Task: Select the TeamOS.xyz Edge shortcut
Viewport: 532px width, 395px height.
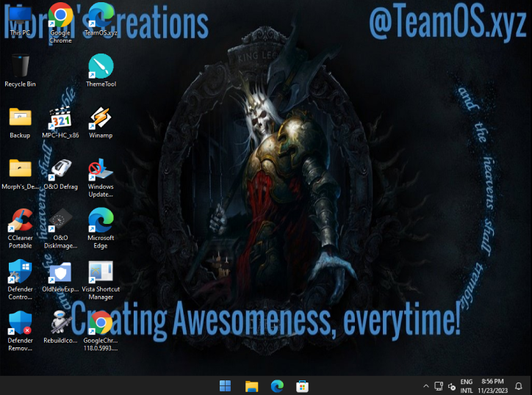Action: [x=101, y=21]
